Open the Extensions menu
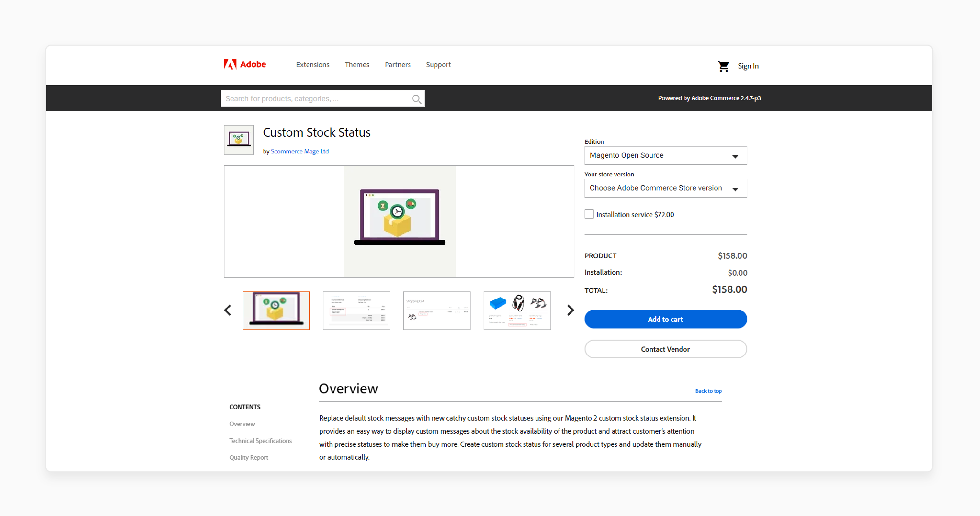The height and width of the screenshot is (516, 980). coord(312,65)
